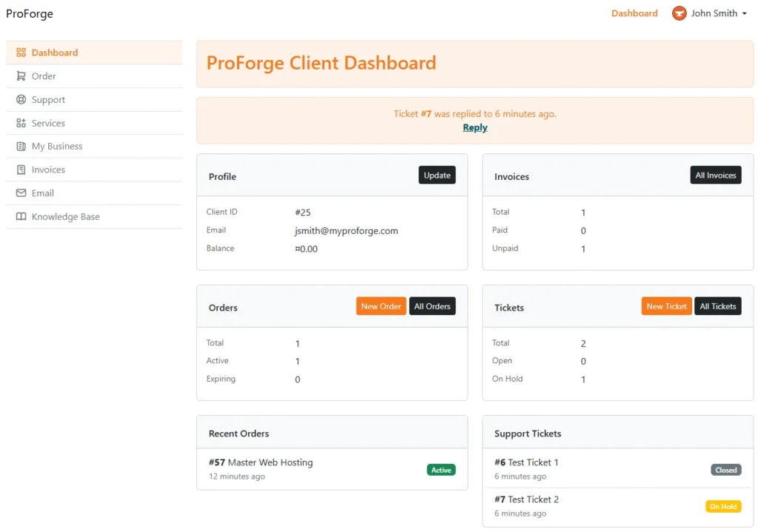Viewport: 758px width, 532px height.
Task: Click the Unpaid label in Invoices
Action: 505,248
